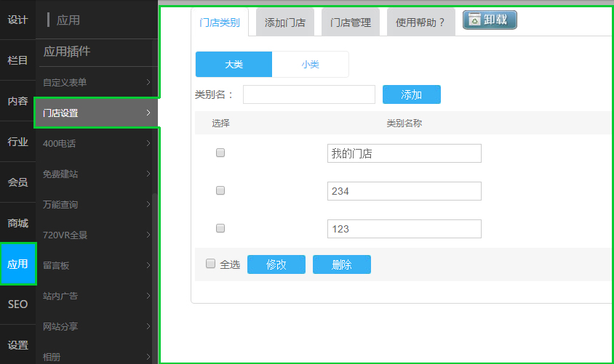Open the 商城 sidebar section
614x364 pixels.
(17, 223)
